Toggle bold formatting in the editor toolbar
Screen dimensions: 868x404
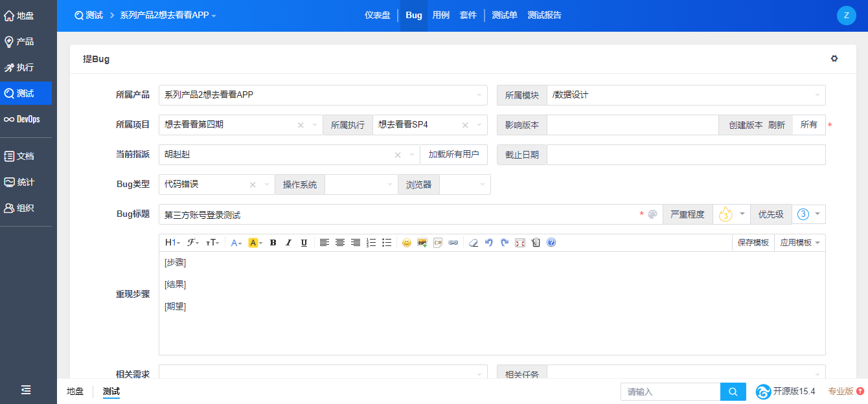click(x=273, y=243)
